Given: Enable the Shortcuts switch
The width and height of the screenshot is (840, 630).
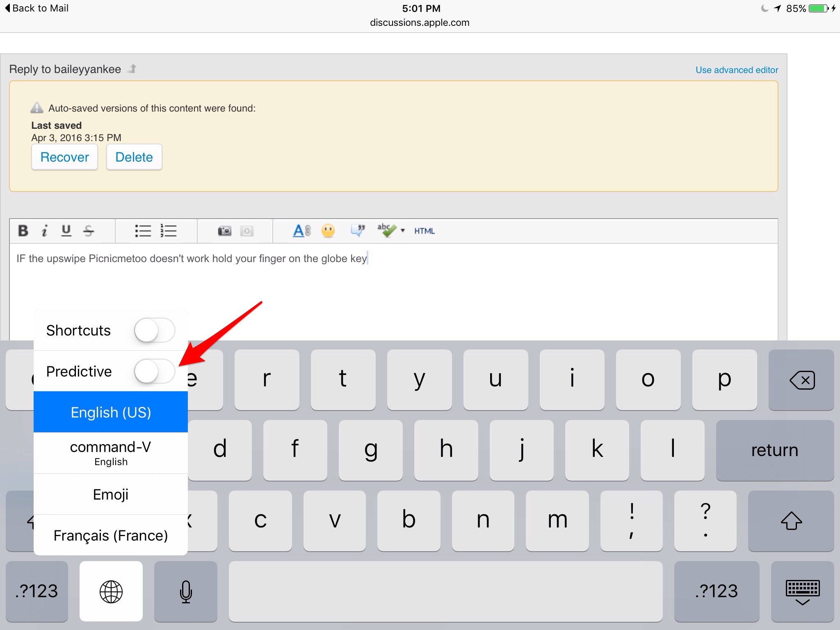Looking at the screenshot, I should click(x=154, y=330).
